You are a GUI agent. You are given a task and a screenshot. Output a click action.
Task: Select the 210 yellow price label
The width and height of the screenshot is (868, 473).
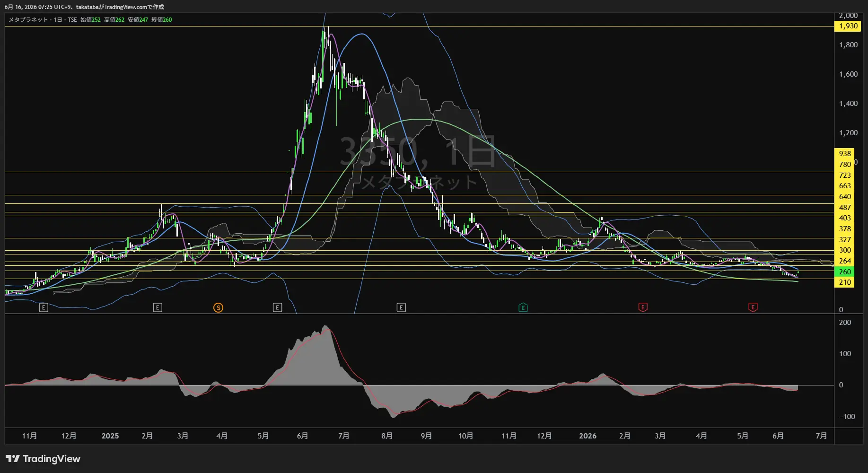pyautogui.click(x=845, y=282)
